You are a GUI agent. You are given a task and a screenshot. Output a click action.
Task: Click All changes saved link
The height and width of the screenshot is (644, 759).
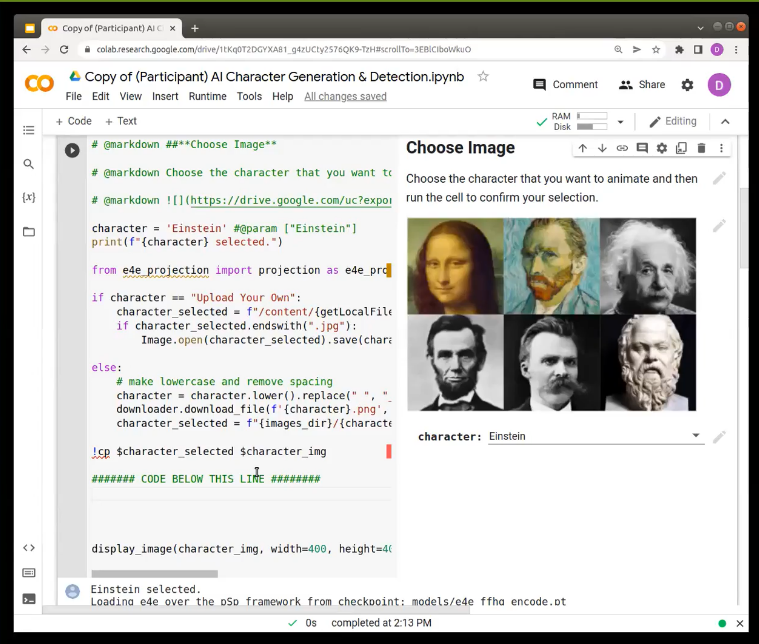345,96
